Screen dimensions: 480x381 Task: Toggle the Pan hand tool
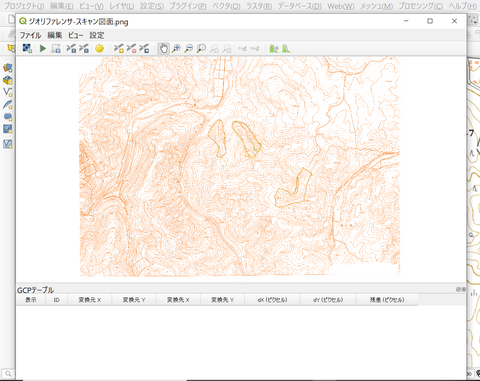tap(163, 49)
